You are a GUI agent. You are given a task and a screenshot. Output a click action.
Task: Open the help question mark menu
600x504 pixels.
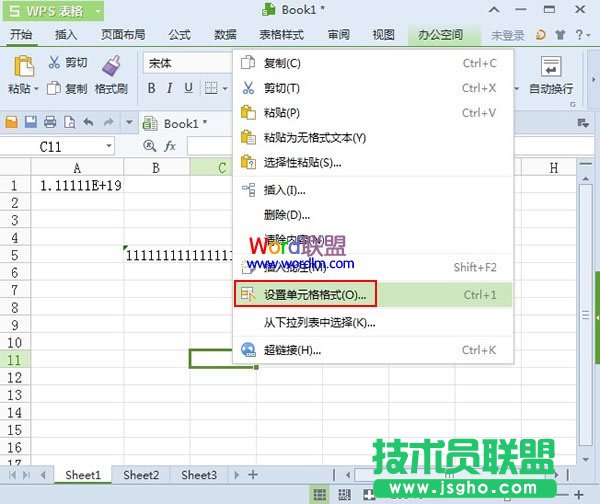pos(583,35)
